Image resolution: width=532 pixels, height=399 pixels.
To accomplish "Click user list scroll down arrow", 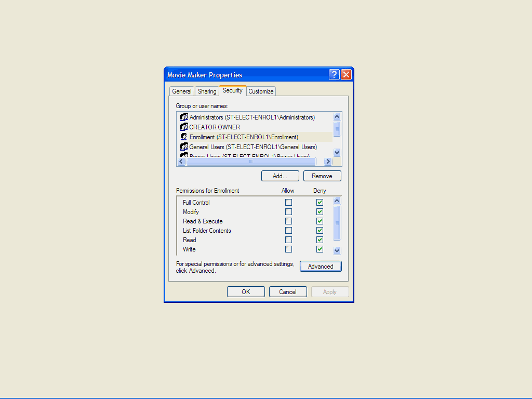I will (337, 152).
